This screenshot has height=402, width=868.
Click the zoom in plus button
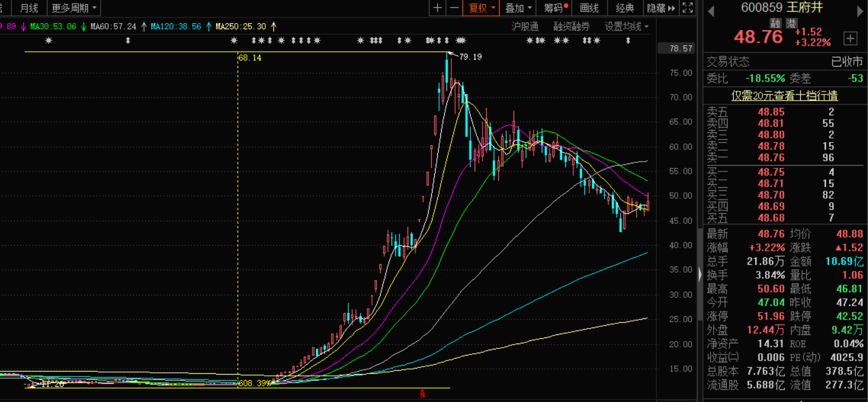click(x=437, y=8)
